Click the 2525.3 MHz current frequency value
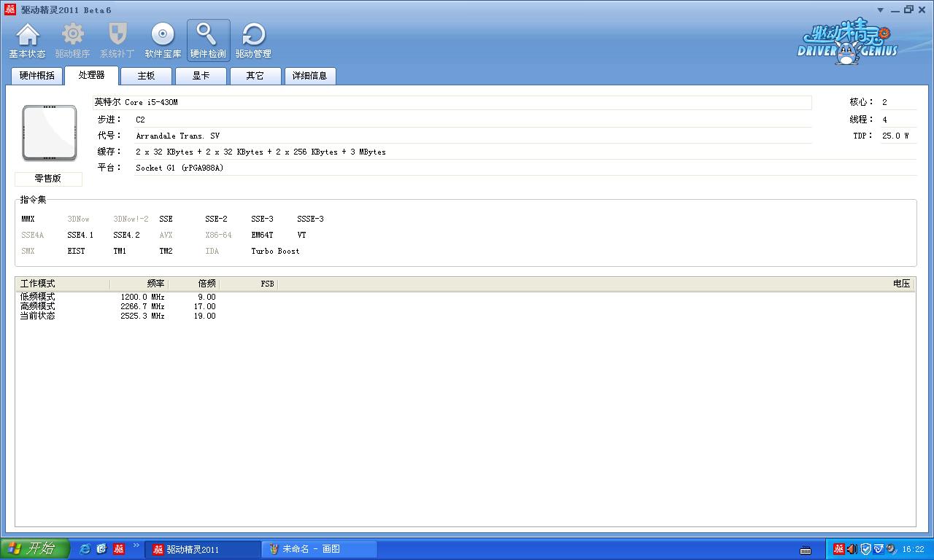This screenshot has width=934, height=560. tap(142, 316)
